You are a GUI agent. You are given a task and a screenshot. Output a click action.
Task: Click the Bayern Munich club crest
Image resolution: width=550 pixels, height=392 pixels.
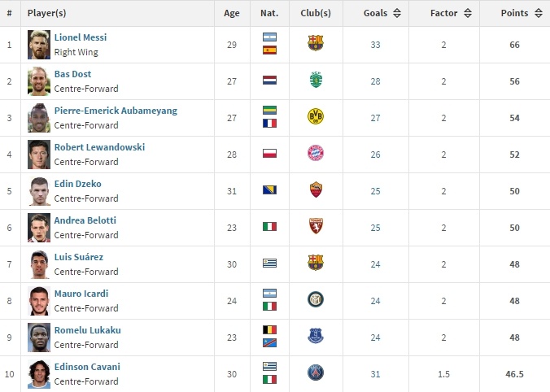tap(316, 154)
